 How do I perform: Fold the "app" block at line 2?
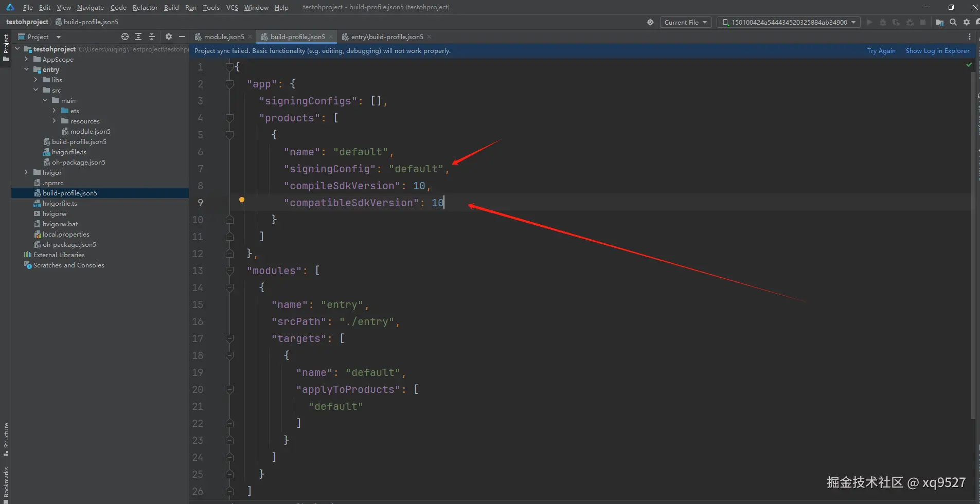230,84
